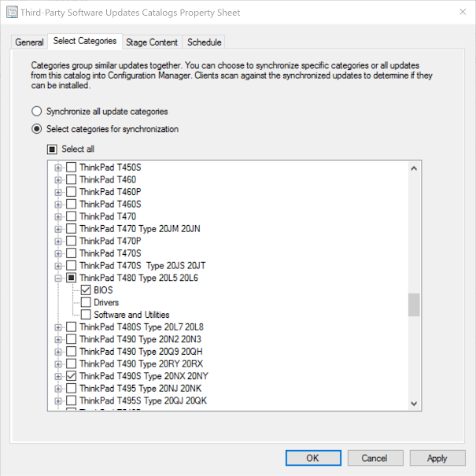Screen dimensions: 476x476
Task: Check ThinkPad T490 Type 20N2 20N3 checkbox
Action: (x=71, y=339)
